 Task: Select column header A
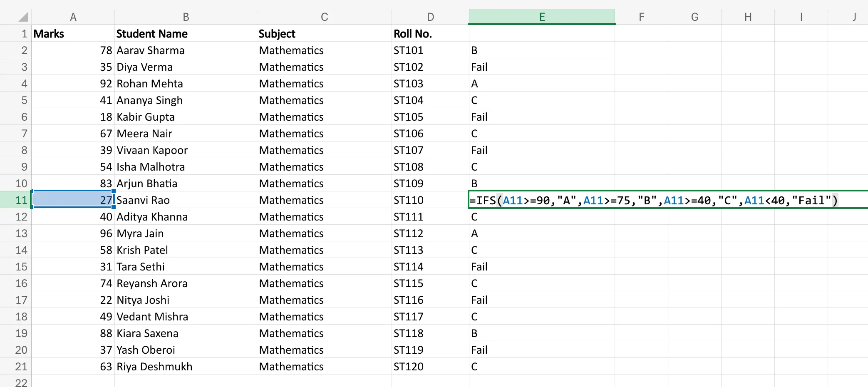(73, 16)
